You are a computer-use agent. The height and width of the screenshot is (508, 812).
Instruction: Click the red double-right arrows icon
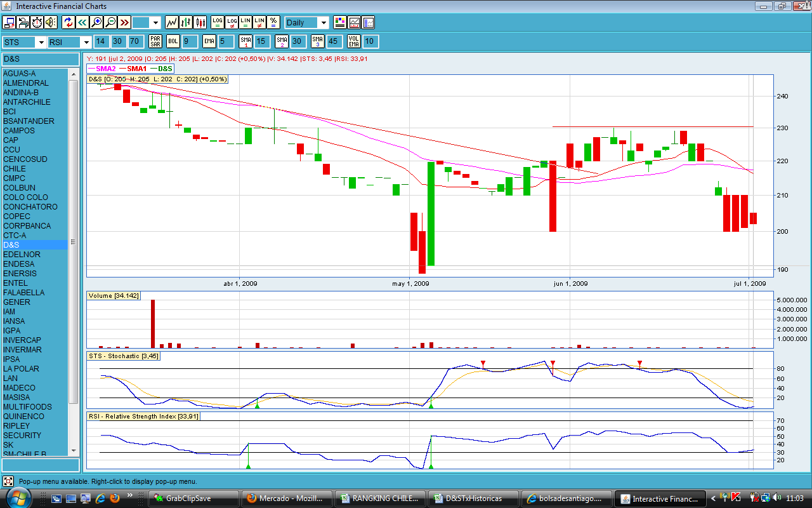coord(124,23)
